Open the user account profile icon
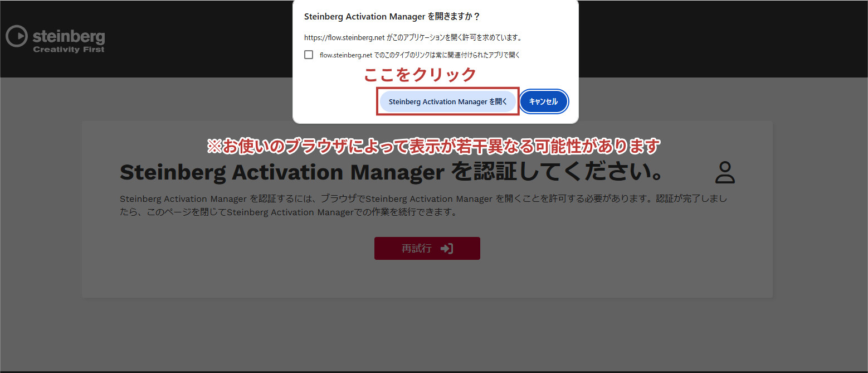Image resolution: width=868 pixels, height=373 pixels. (725, 172)
